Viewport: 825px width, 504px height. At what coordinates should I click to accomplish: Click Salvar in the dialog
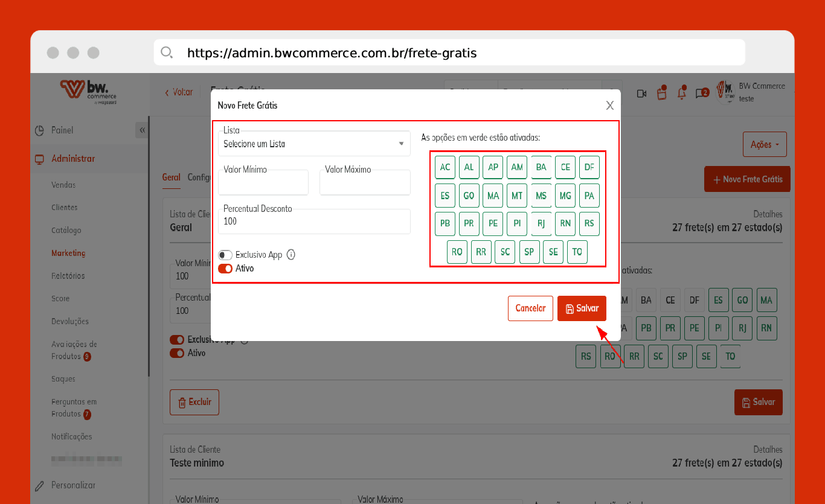(x=582, y=308)
